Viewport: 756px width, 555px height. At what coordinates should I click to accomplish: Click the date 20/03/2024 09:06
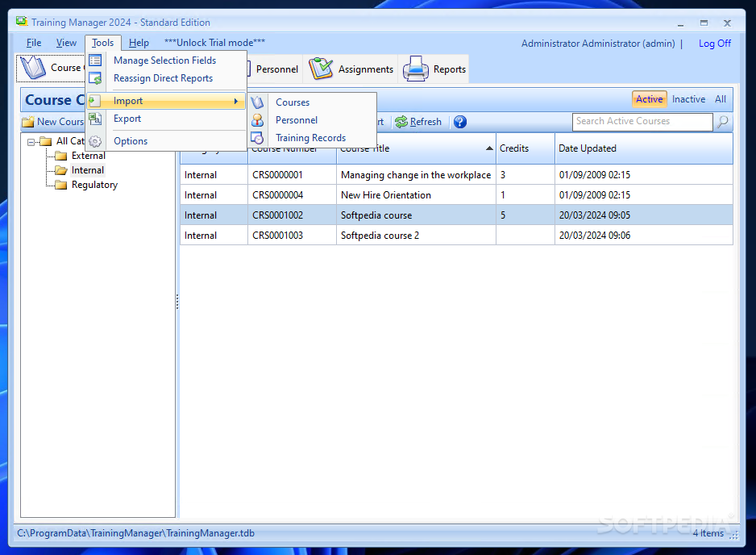(595, 236)
